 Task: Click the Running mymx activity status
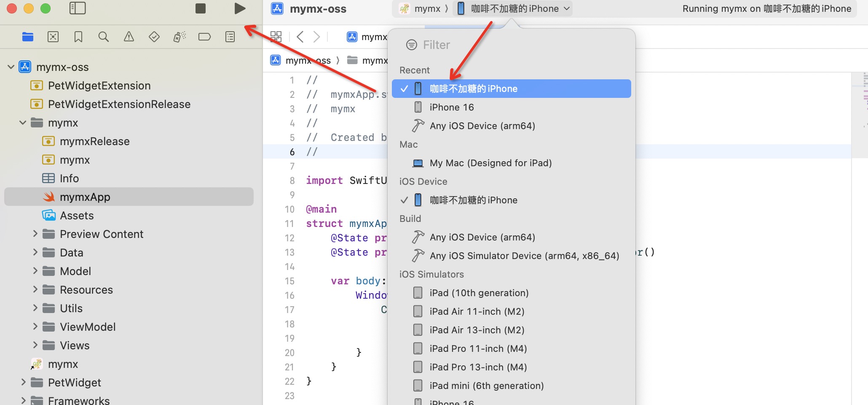(766, 8)
